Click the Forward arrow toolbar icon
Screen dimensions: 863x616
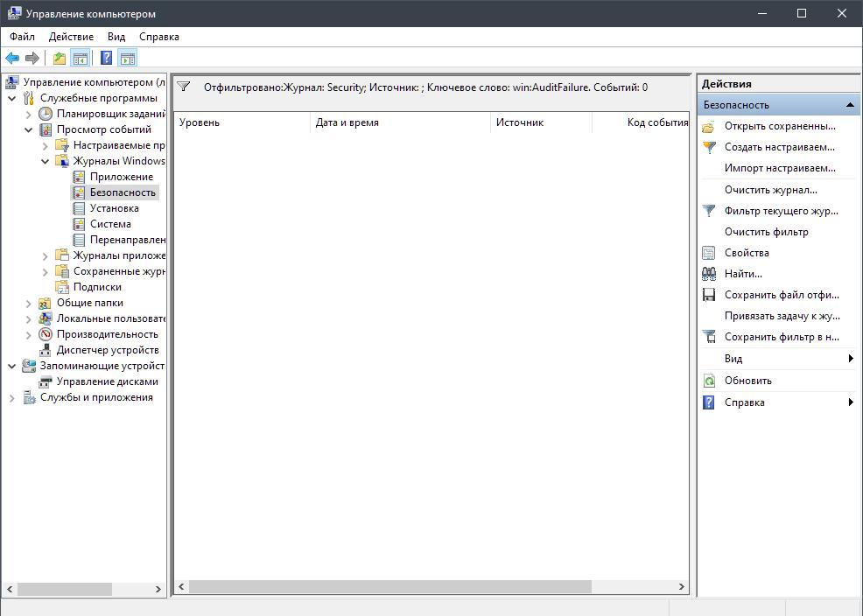tap(32, 58)
